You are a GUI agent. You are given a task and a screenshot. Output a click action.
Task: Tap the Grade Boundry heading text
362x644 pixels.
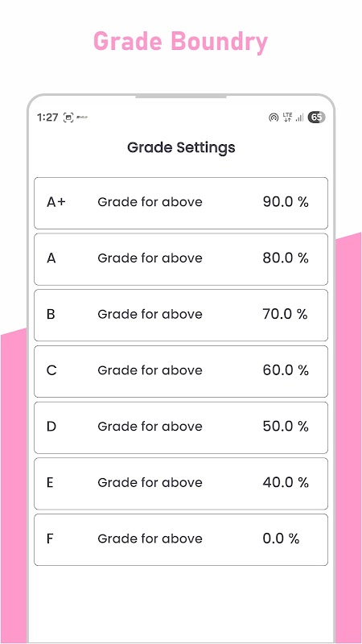[x=180, y=43]
